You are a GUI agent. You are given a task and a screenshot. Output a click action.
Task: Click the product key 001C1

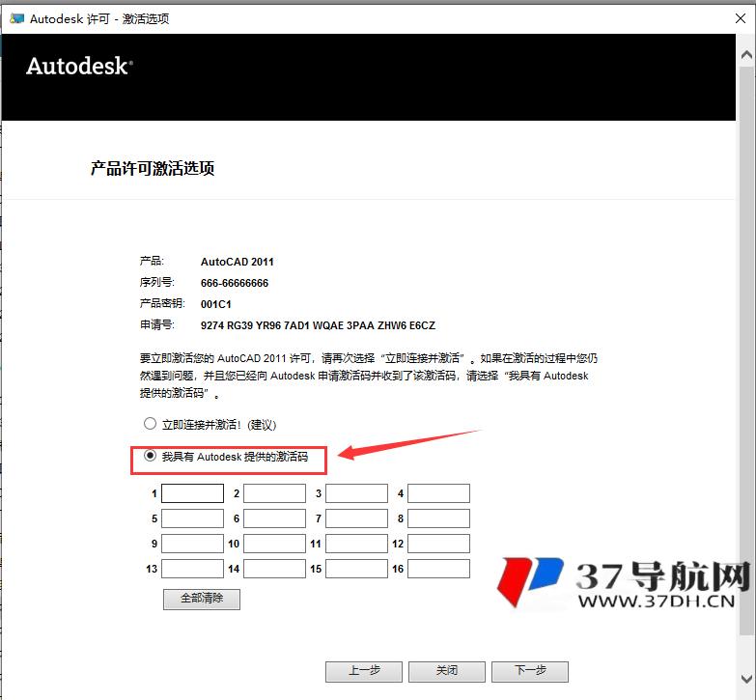click(x=216, y=304)
